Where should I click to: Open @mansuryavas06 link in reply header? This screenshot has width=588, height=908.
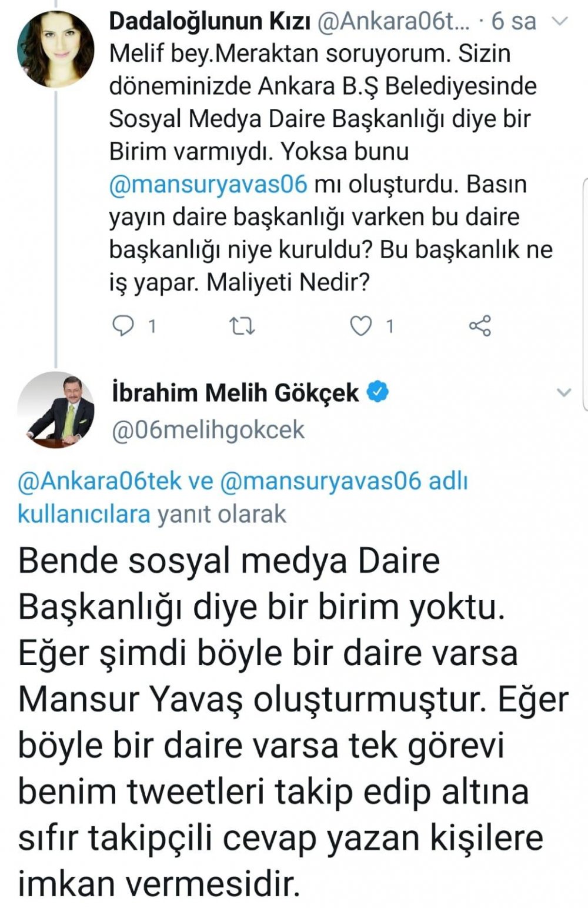point(320,481)
